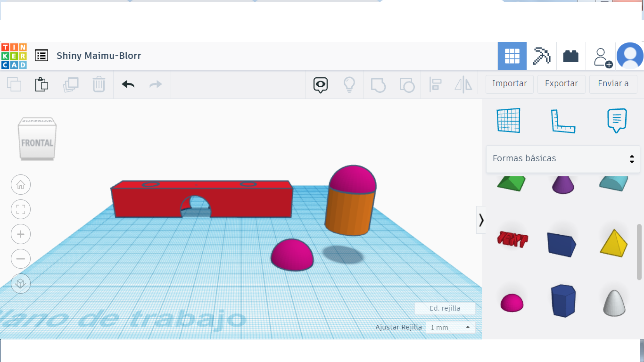Click the Exportar button
This screenshot has height=362, width=644.
tap(561, 84)
